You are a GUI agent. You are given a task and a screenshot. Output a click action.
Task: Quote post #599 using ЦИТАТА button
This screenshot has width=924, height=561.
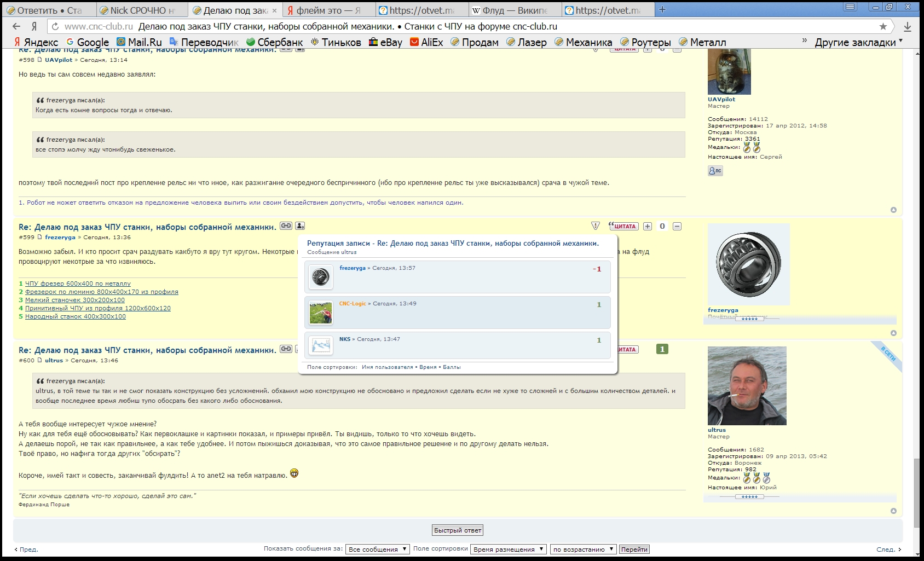pos(623,226)
